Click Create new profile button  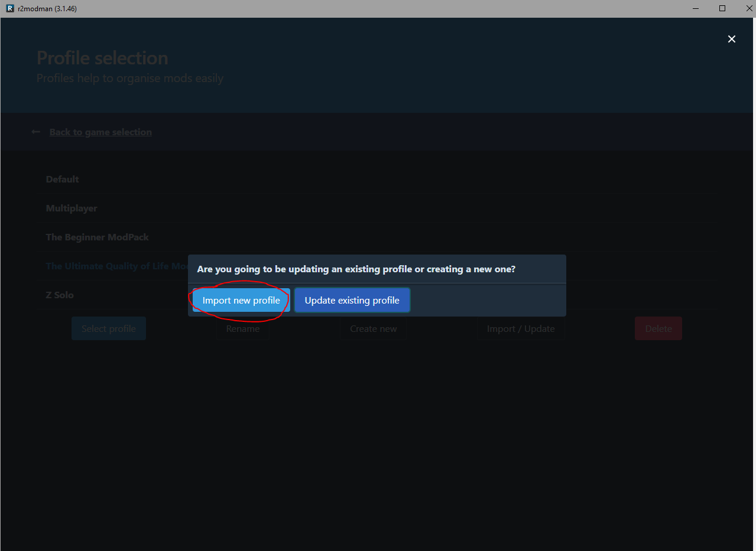[373, 328]
